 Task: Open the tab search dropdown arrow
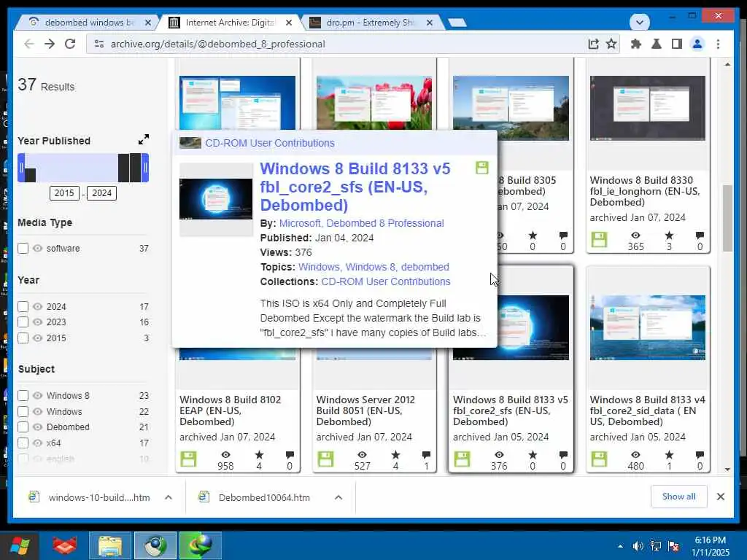639,22
